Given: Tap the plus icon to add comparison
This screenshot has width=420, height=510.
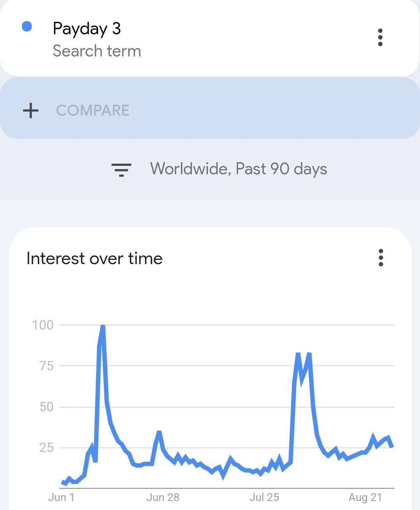Looking at the screenshot, I should (31, 110).
